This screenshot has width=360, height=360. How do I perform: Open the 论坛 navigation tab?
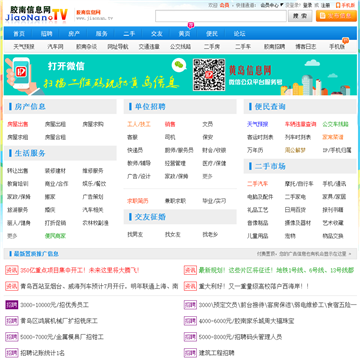pyautogui.click(x=239, y=34)
